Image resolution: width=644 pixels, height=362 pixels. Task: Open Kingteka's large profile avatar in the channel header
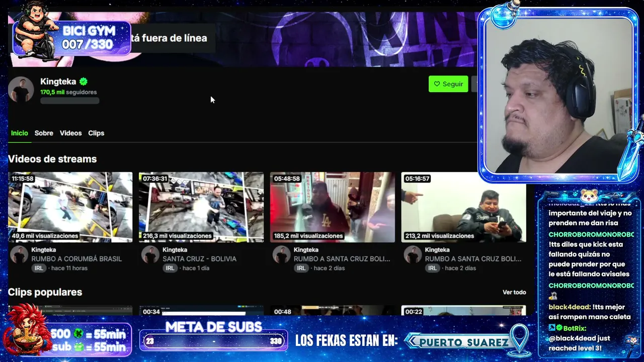click(21, 90)
